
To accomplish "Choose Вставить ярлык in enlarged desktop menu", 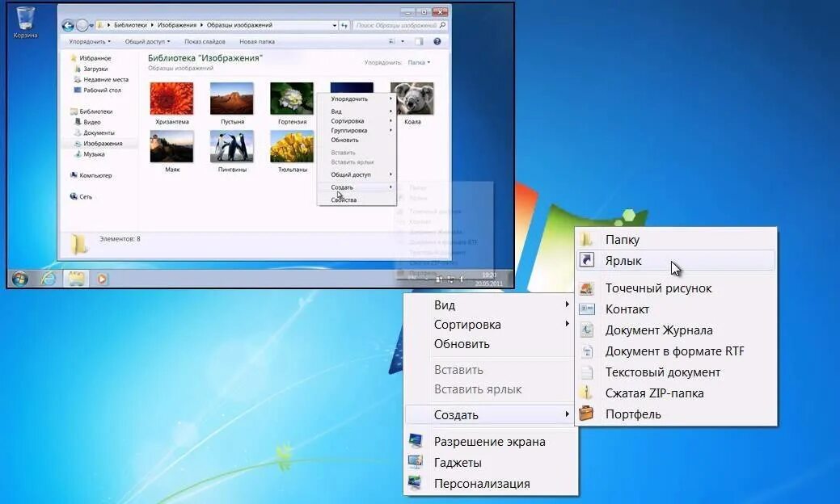I will [x=478, y=389].
